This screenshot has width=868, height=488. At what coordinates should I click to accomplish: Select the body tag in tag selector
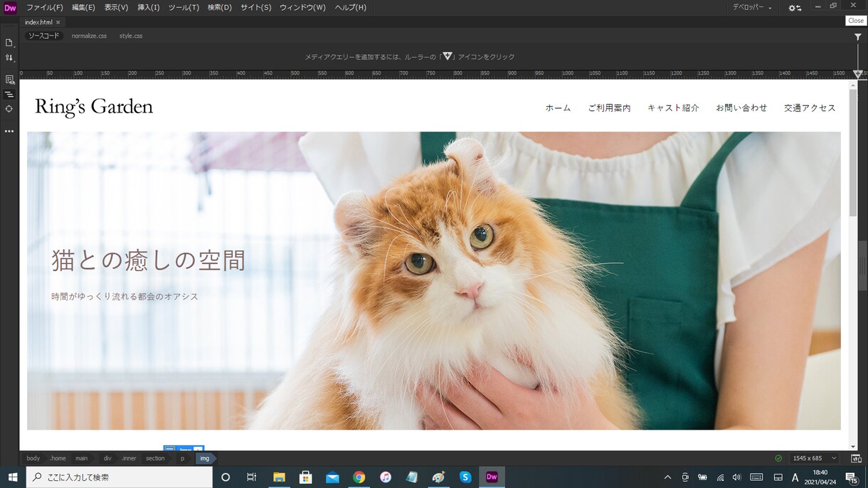pos(33,459)
